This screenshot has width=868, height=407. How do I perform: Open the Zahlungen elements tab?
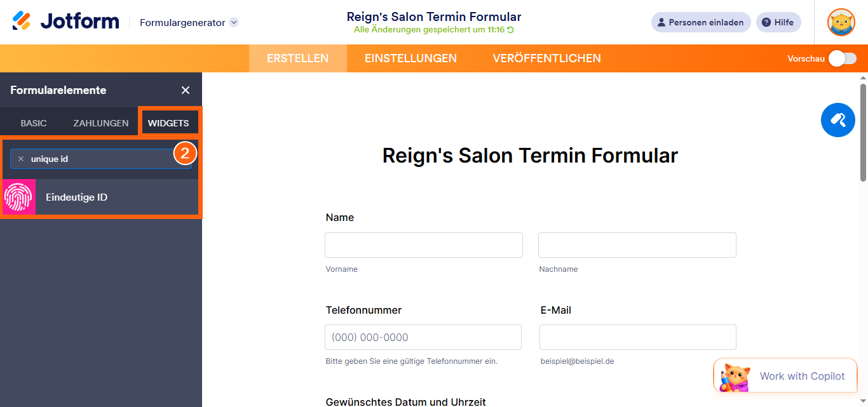100,123
